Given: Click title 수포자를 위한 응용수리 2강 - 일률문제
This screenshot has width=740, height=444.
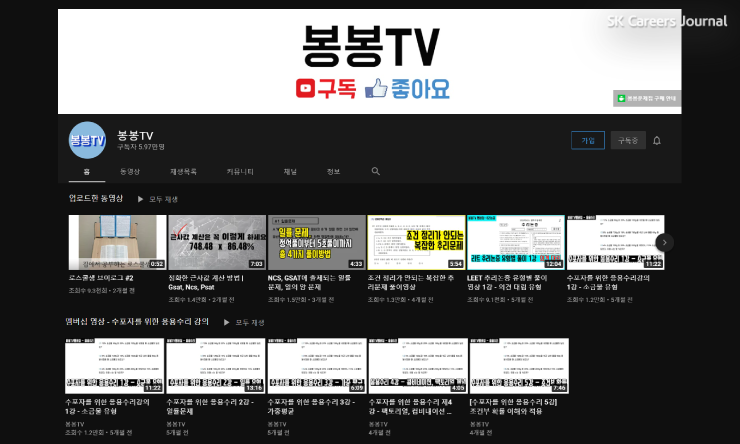Looking at the screenshot, I should 210,407.
